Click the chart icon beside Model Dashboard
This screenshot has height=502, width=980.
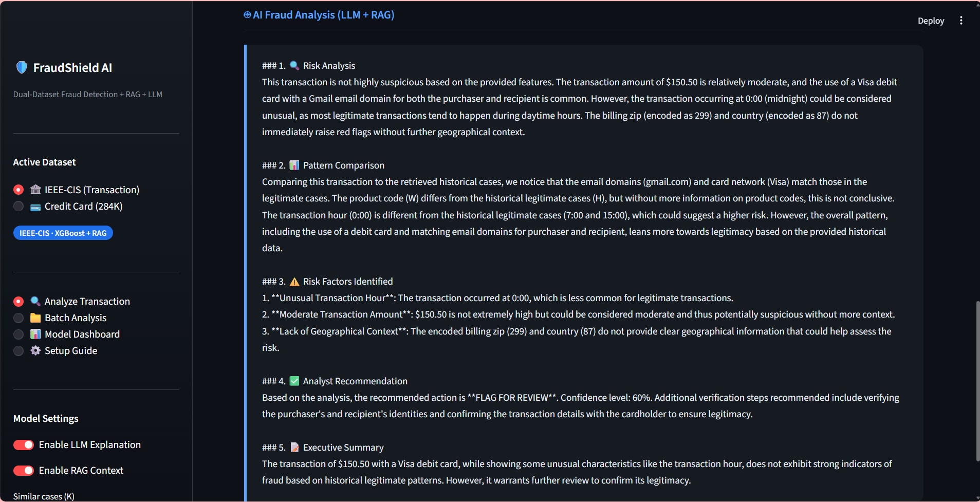[x=35, y=334]
